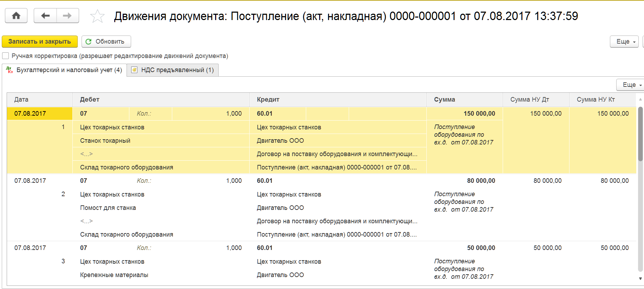Click the scrollbar up arrow
The image size is (644, 289).
click(640, 99)
